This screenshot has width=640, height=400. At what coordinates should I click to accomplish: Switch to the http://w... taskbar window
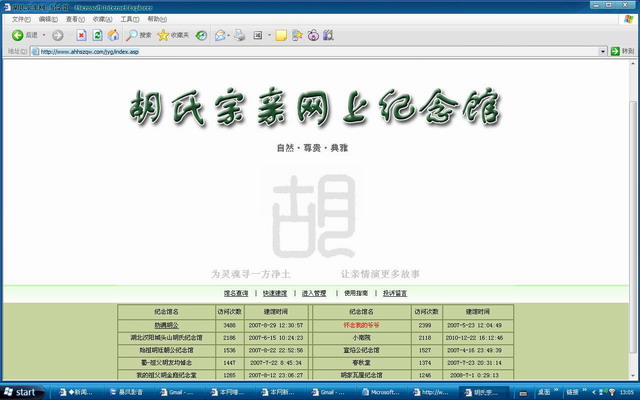[431, 392]
